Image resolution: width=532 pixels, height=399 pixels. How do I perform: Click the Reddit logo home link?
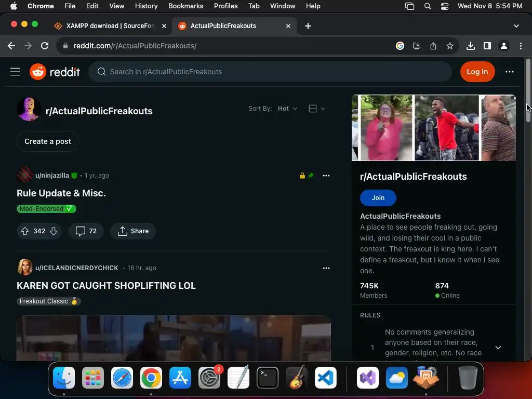55,72
